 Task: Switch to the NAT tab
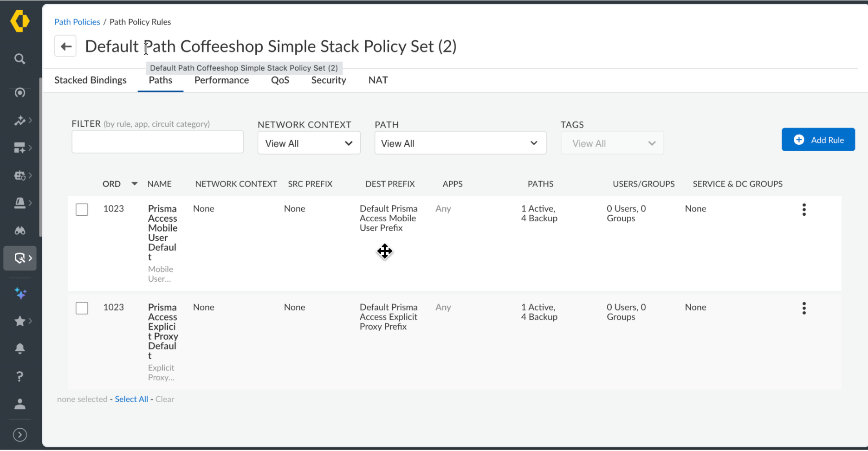(x=378, y=80)
